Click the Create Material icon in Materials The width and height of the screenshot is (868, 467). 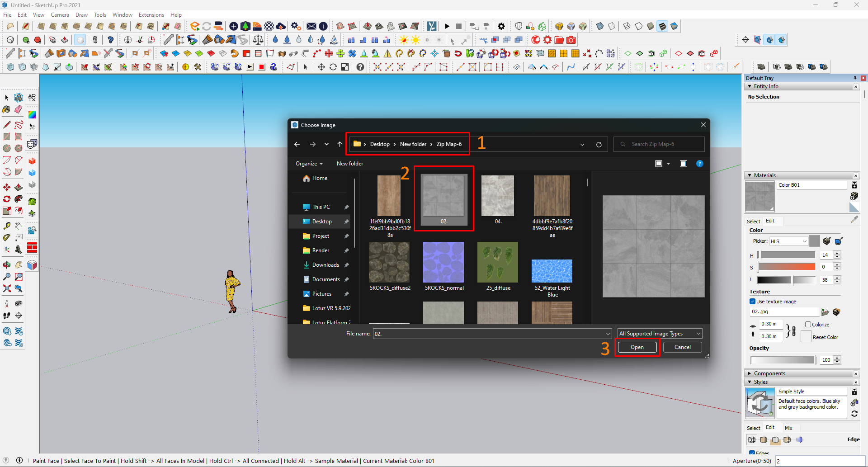(854, 195)
